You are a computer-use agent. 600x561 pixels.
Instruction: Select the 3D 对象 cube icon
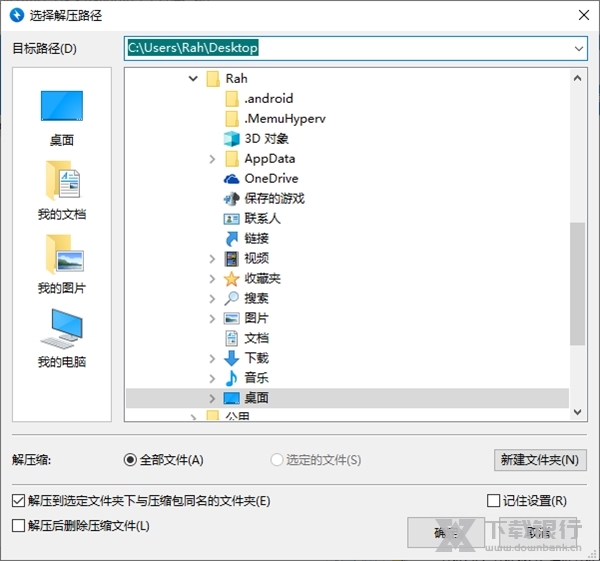(232, 139)
